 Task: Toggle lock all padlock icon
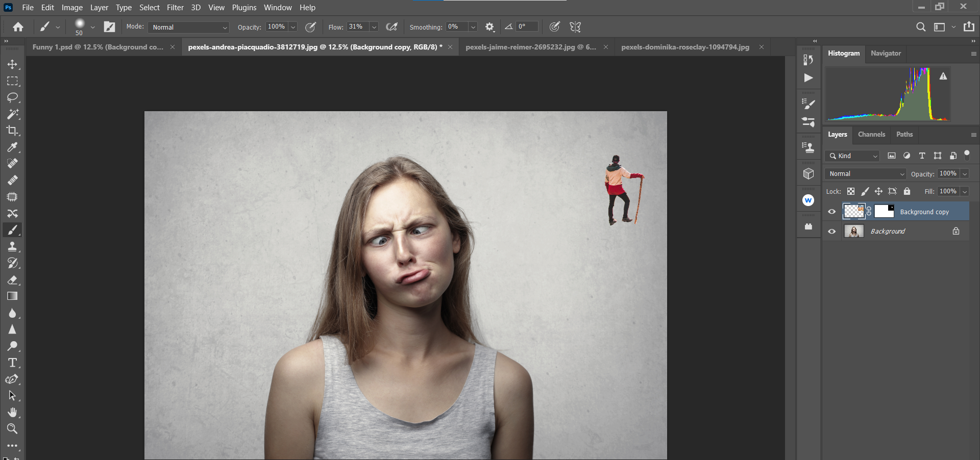[x=907, y=191]
